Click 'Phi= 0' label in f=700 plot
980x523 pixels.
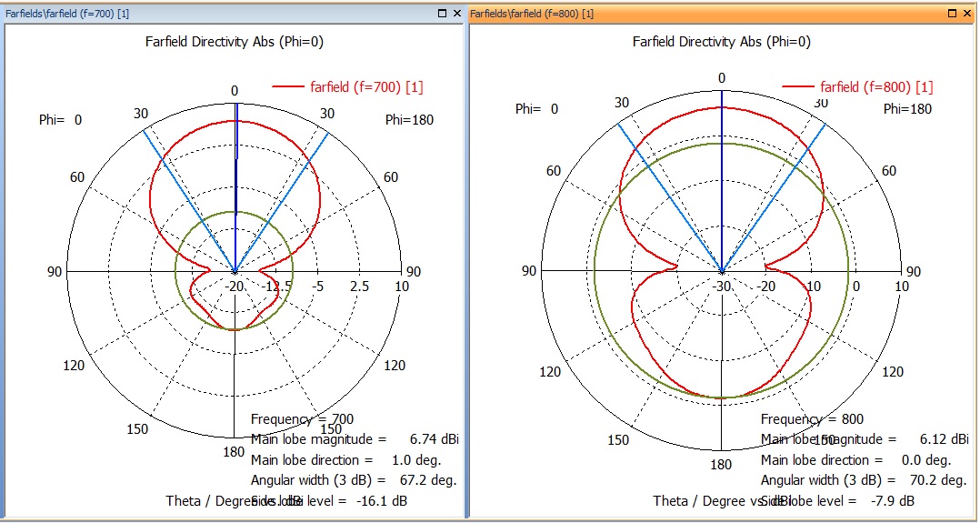(61, 119)
